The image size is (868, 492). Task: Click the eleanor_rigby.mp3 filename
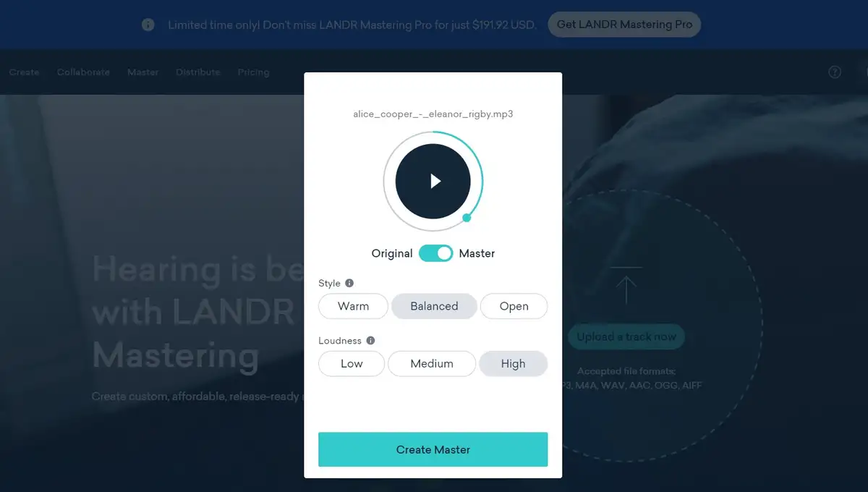click(432, 114)
